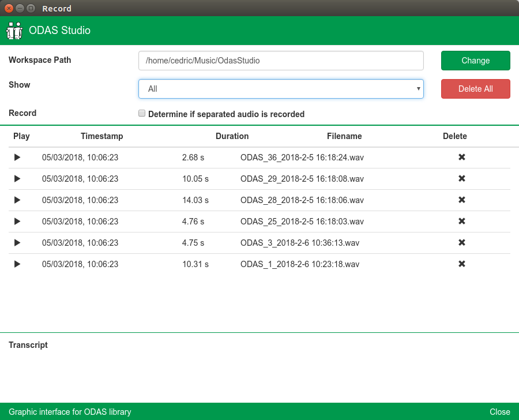Image resolution: width=519 pixels, height=420 pixels.
Task: Click the 4.75 s duration value
Action: pos(193,243)
